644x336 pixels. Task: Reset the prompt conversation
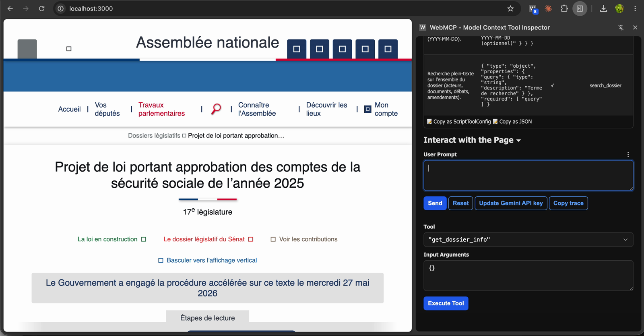pos(460,203)
